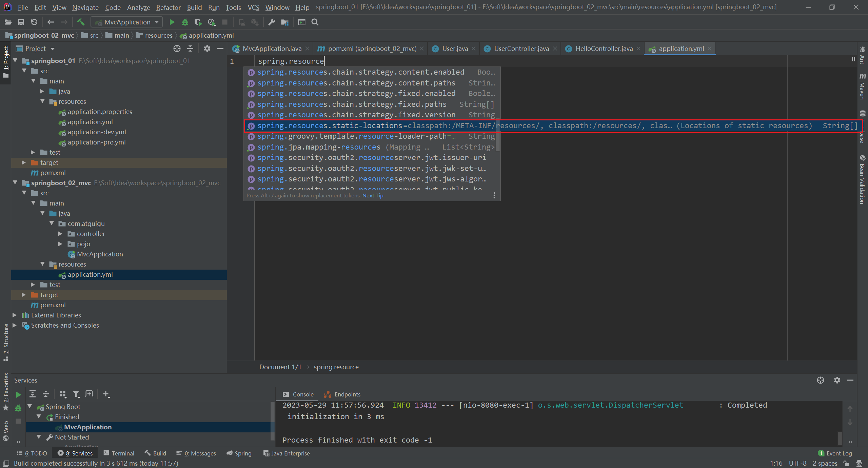This screenshot has height=468, width=868.
Task: Toggle the Build tool window button
Action: click(155, 453)
